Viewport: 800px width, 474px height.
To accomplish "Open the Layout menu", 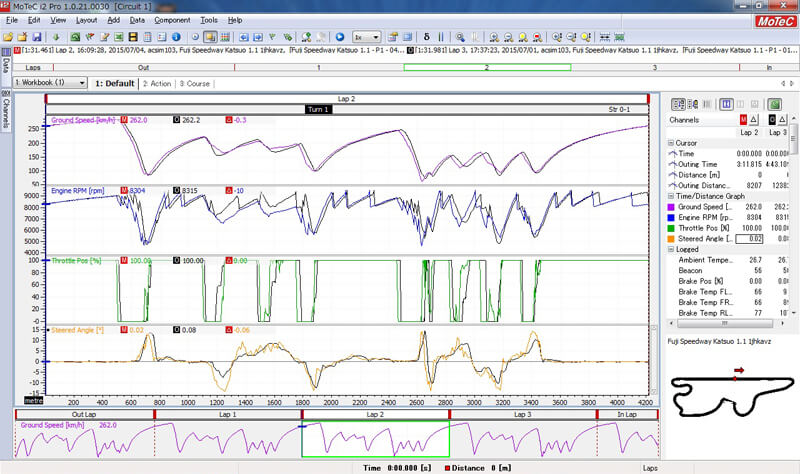I will [x=86, y=20].
